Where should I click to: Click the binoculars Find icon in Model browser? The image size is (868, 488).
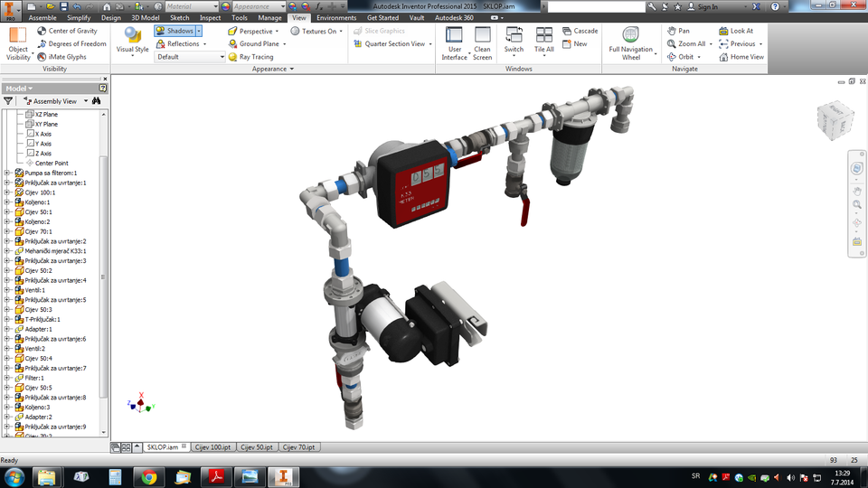click(95, 101)
